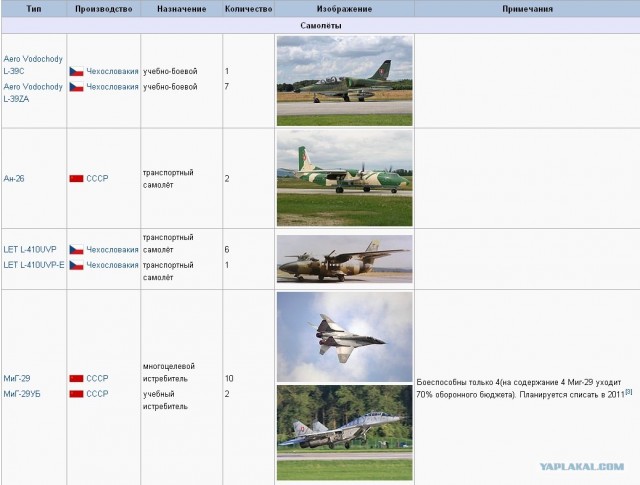The height and width of the screenshot is (485, 640).
Task: Click the Czech flag icon in L-39ZA row
Action: tap(76, 87)
